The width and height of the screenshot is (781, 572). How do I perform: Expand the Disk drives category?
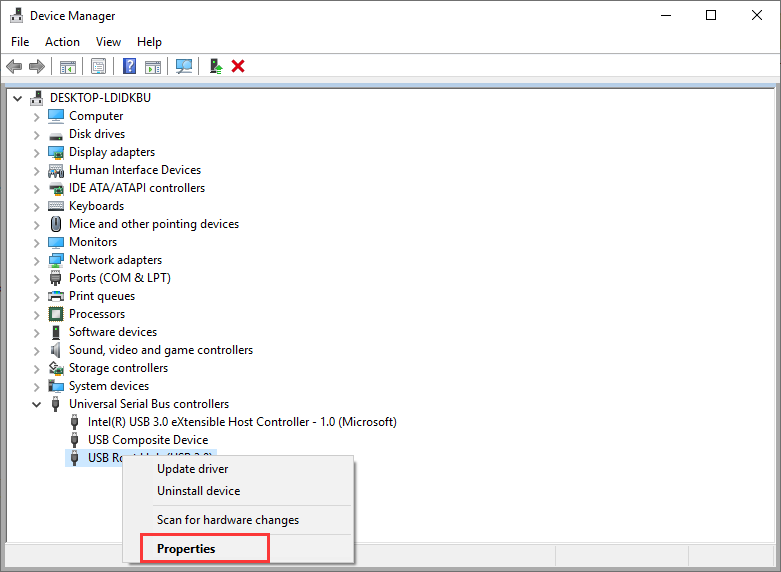click(36, 135)
